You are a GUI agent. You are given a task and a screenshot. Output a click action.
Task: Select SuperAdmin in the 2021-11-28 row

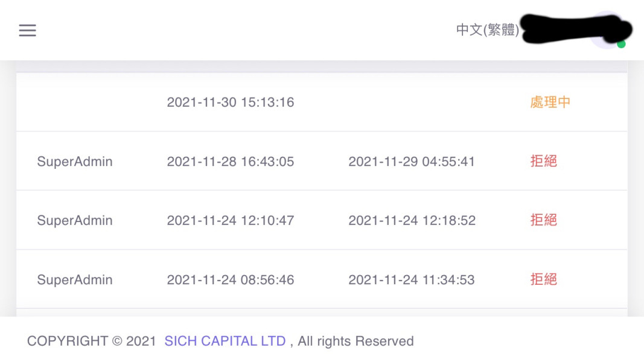pos(75,162)
